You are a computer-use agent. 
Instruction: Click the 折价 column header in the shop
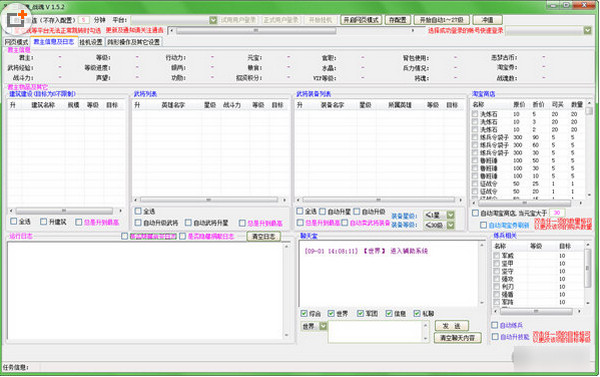coord(538,104)
